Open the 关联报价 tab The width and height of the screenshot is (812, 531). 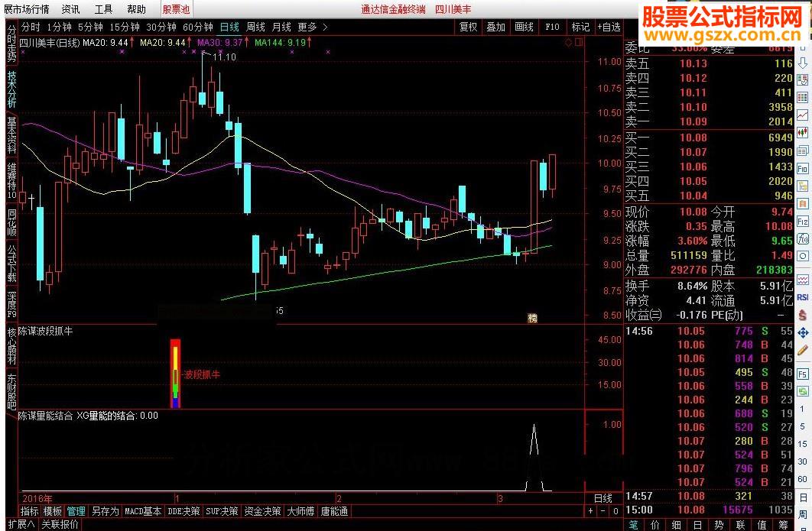coord(60,524)
